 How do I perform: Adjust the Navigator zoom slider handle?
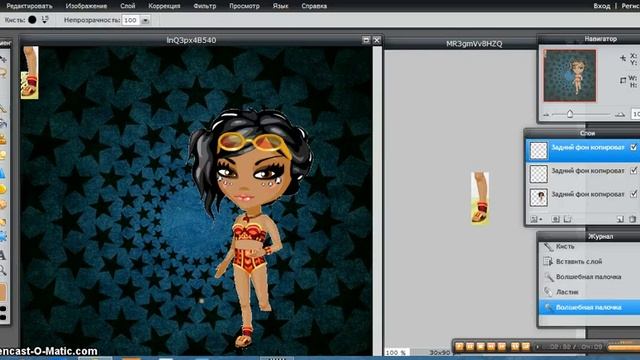570,114
